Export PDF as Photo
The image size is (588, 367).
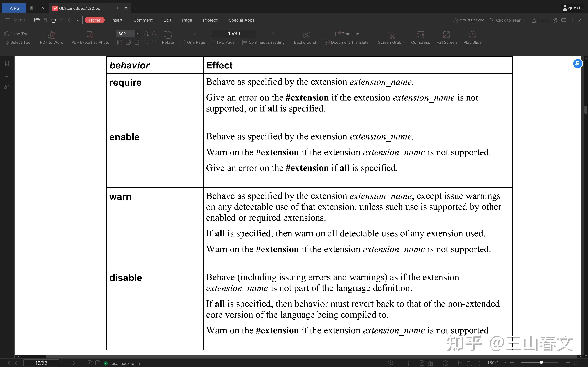[x=90, y=38]
